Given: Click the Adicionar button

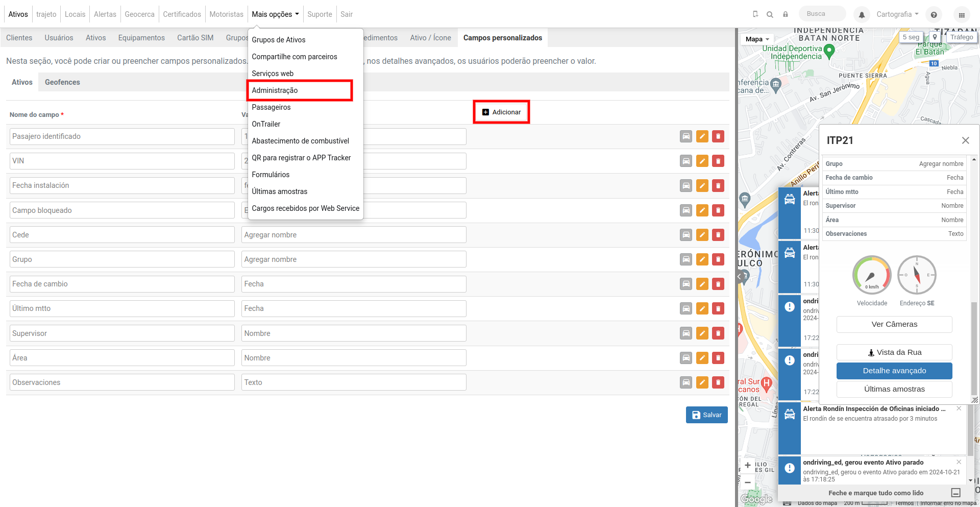Looking at the screenshot, I should [x=502, y=112].
